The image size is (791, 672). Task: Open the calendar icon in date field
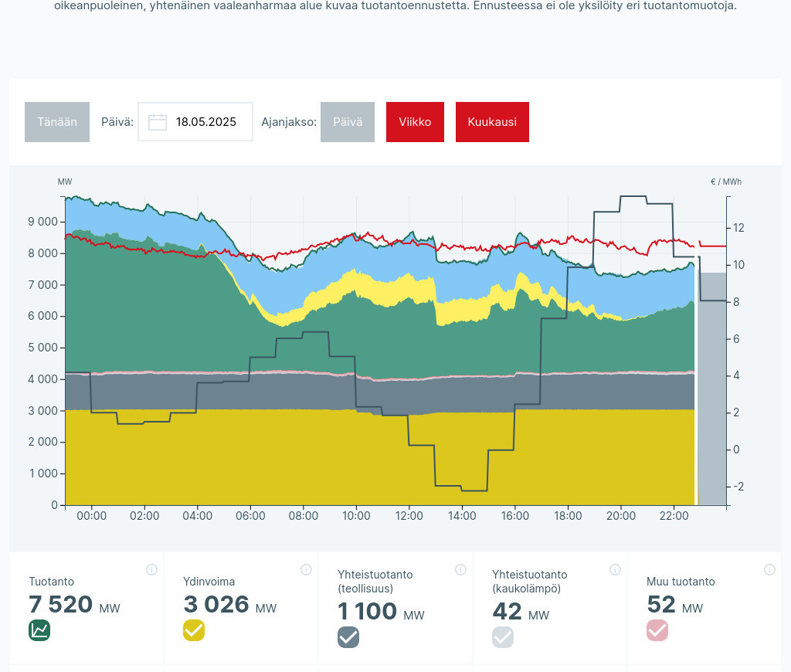[158, 122]
